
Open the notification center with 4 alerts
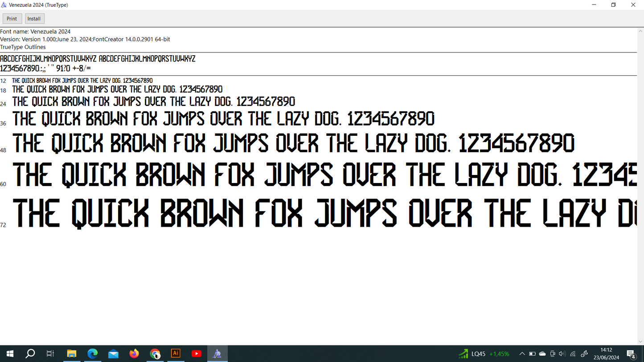click(x=631, y=354)
